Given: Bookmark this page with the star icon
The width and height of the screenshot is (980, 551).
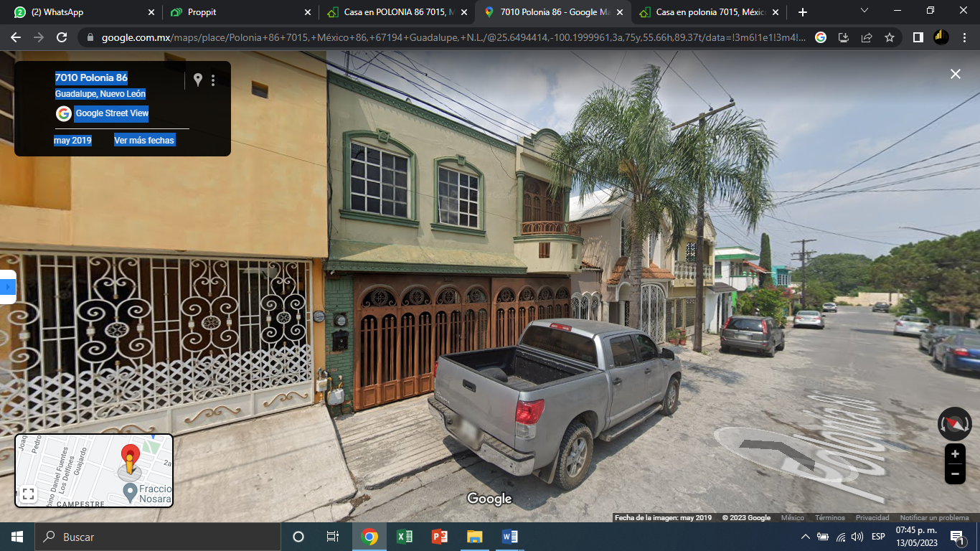Looking at the screenshot, I should (x=890, y=37).
